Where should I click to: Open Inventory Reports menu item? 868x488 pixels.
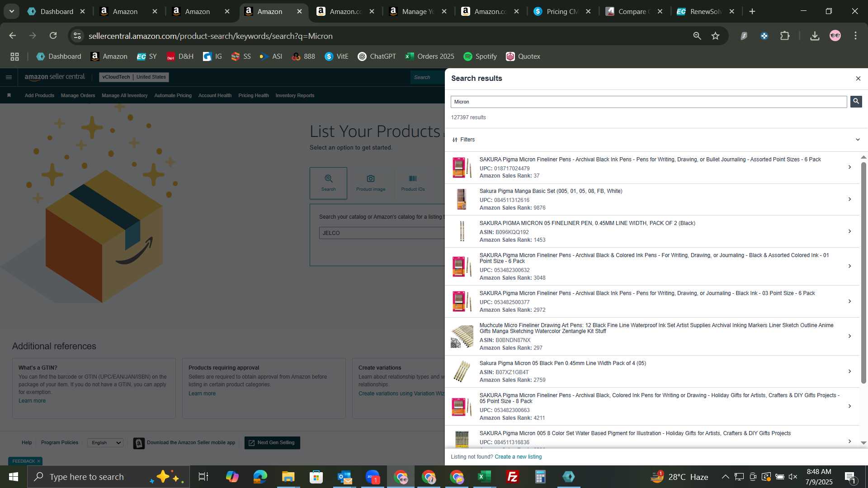(x=295, y=95)
